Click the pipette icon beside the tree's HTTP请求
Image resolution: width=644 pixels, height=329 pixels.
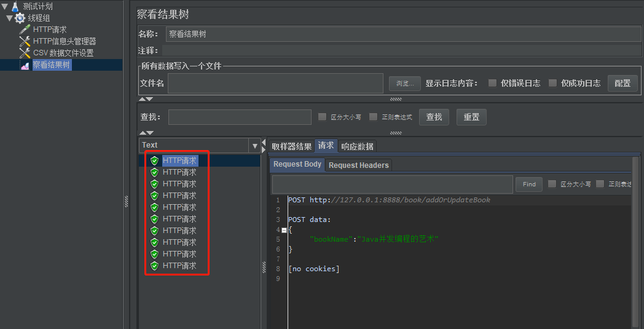pos(25,30)
